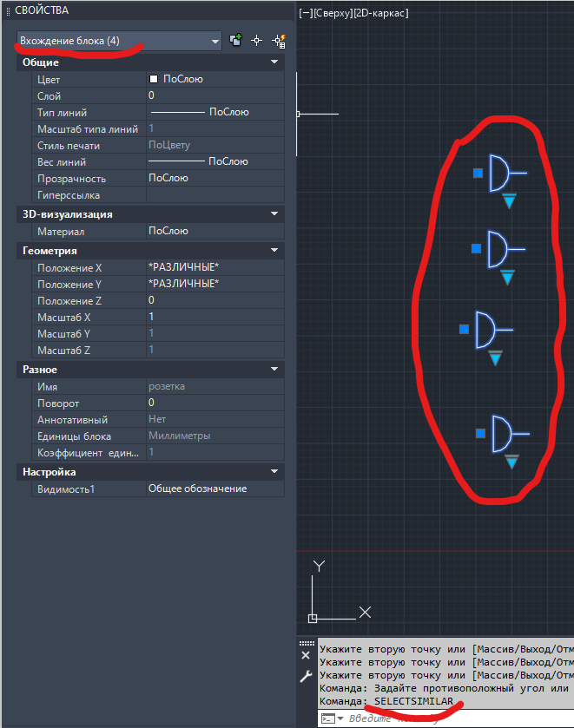The height and width of the screenshot is (728, 574).
Task: Open the [2D-каркас] visual style menu
Action: pyautogui.click(x=380, y=13)
